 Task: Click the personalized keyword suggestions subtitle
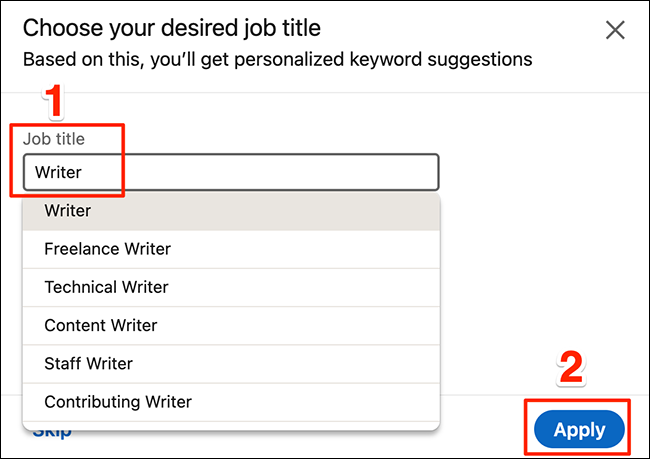click(277, 59)
